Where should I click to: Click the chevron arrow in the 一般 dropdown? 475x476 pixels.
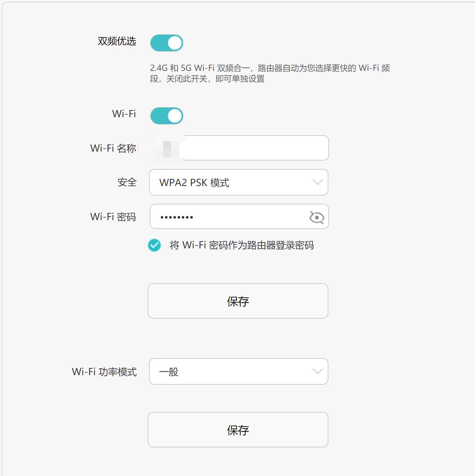point(317,371)
